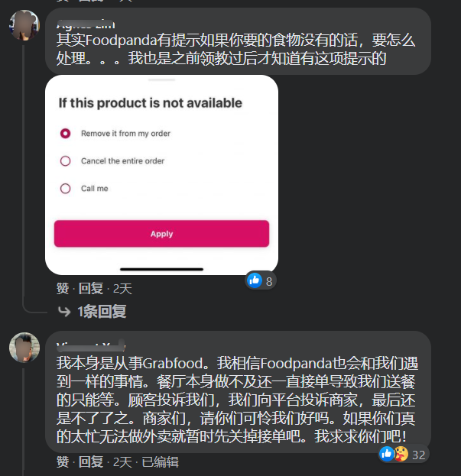Click the blue like icon beside count 32

pos(387,454)
